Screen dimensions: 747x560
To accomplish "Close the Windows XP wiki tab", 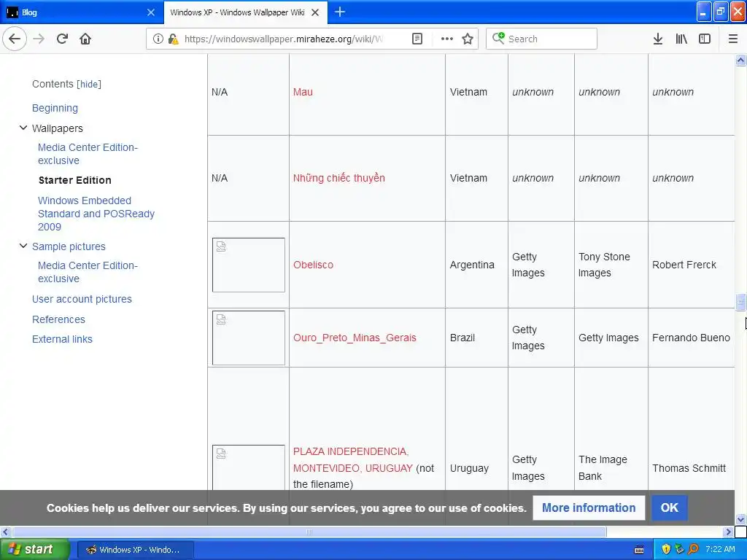I will pos(315,12).
